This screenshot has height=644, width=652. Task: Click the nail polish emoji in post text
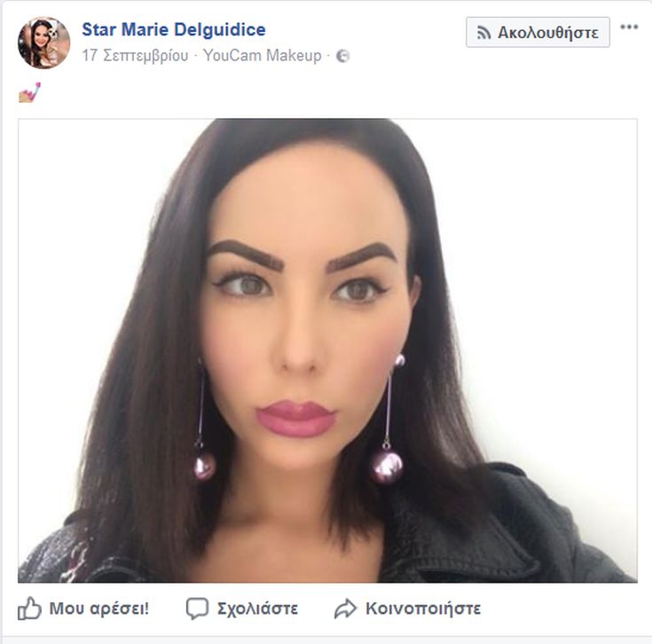click(x=30, y=92)
